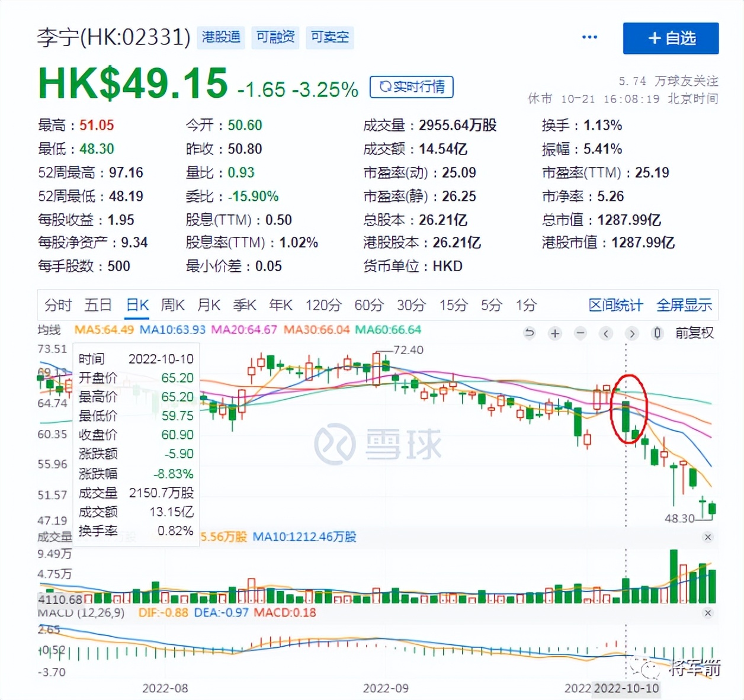Click the pin icon beside 前复权
The height and width of the screenshot is (700, 744).
point(658,333)
